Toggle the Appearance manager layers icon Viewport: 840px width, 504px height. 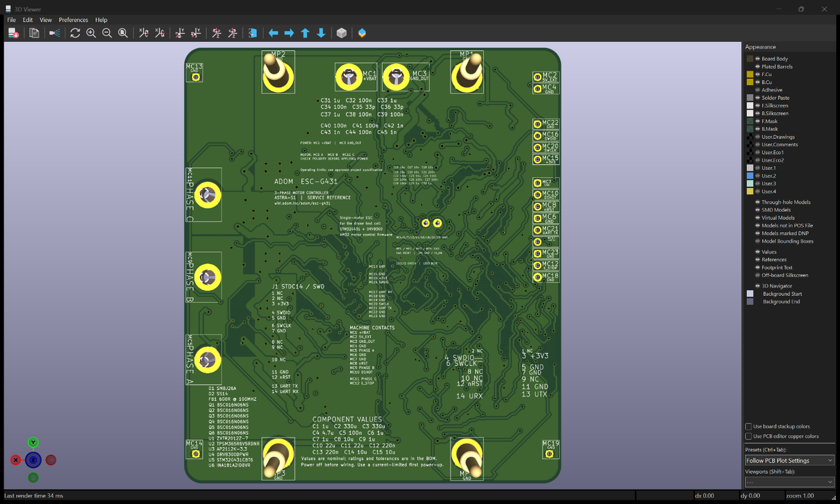click(x=362, y=33)
